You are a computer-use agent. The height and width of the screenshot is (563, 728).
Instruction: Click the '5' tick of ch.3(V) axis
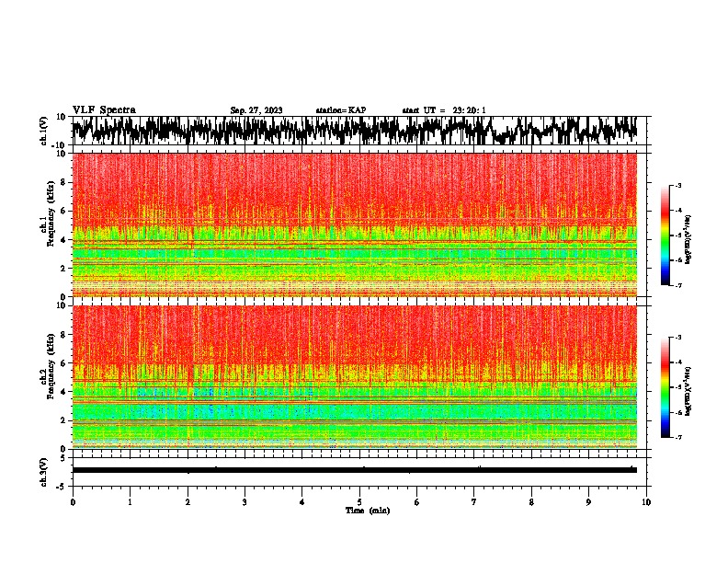click(64, 458)
